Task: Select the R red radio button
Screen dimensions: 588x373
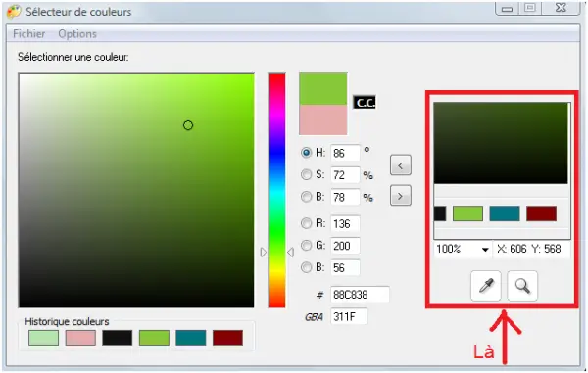Action: click(307, 223)
